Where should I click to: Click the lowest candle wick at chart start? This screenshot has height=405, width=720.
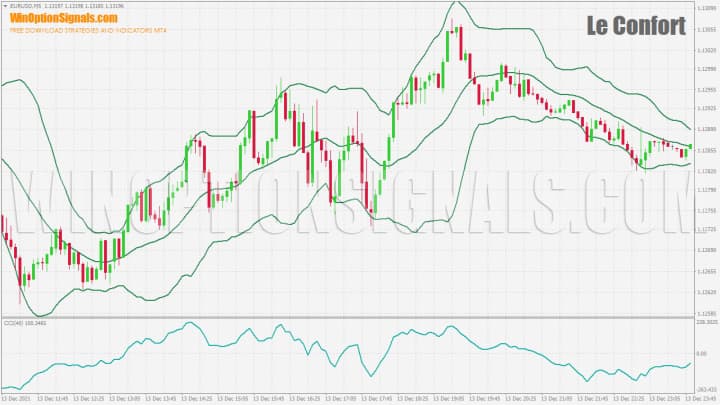(20, 298)
